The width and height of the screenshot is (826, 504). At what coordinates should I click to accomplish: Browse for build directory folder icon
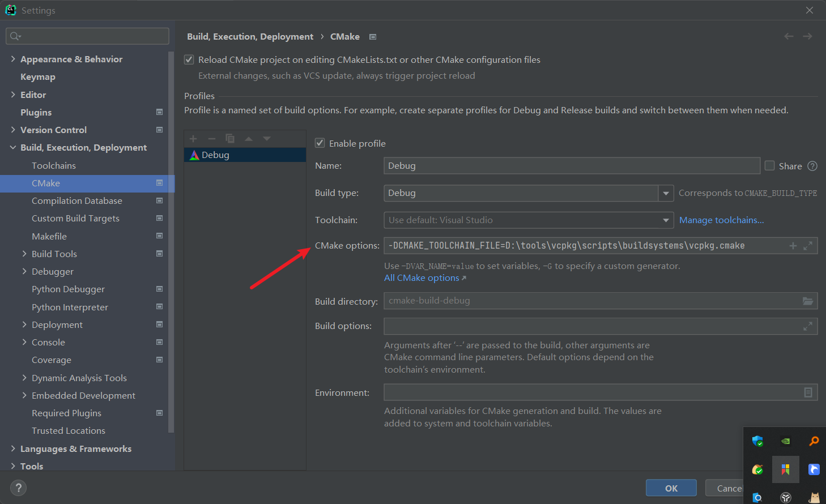point(808,301)
